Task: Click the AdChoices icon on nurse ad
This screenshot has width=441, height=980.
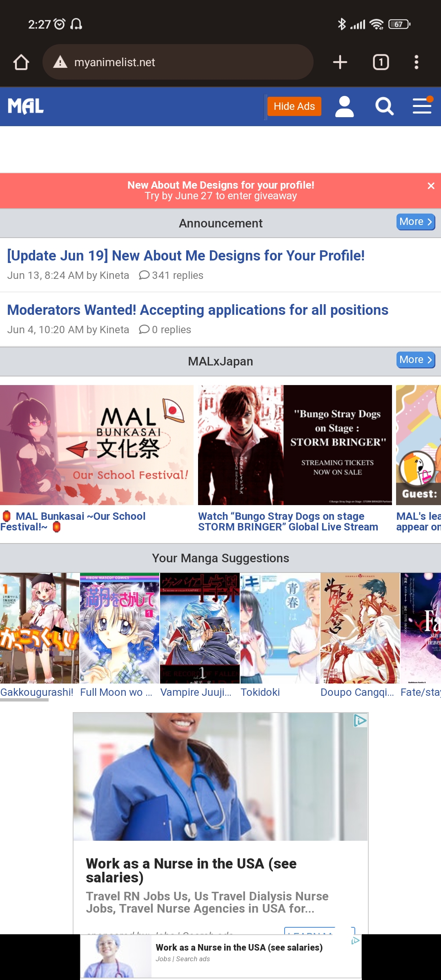Action: 360,721
